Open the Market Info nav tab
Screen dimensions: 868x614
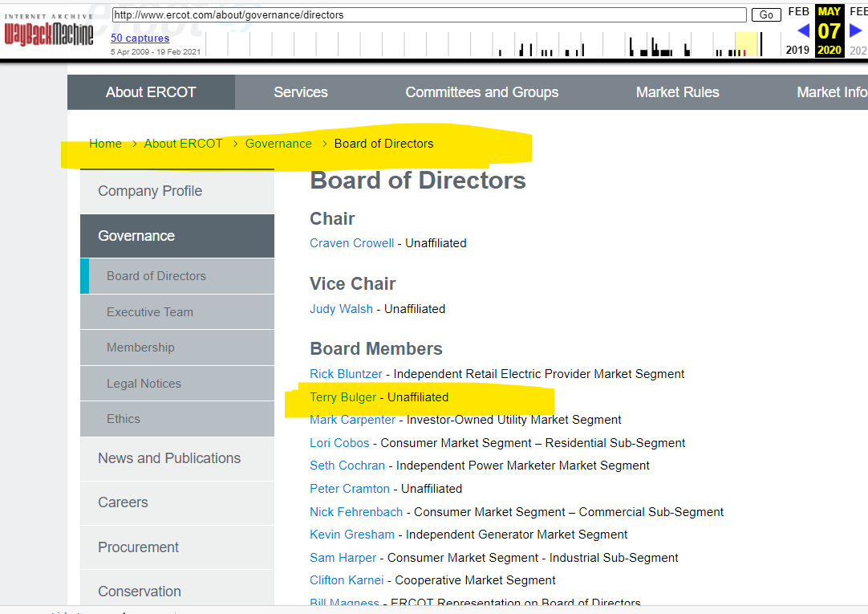click(x=831, y=92)
